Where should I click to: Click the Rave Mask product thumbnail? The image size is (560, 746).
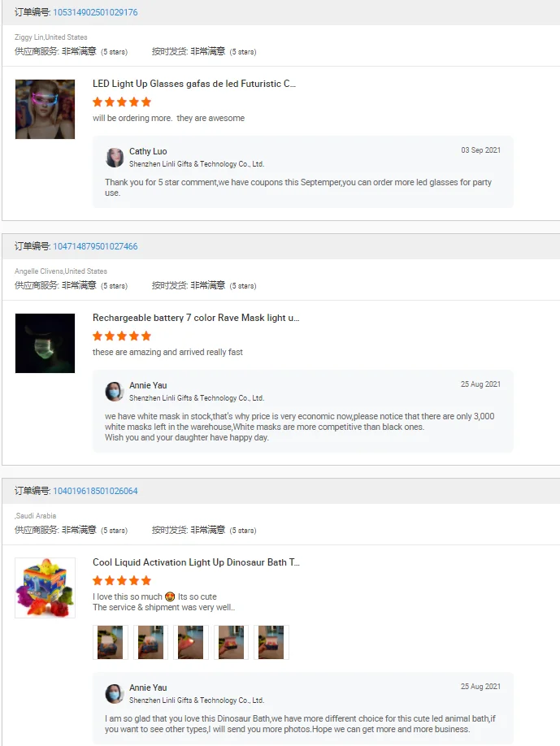[46, 343]
